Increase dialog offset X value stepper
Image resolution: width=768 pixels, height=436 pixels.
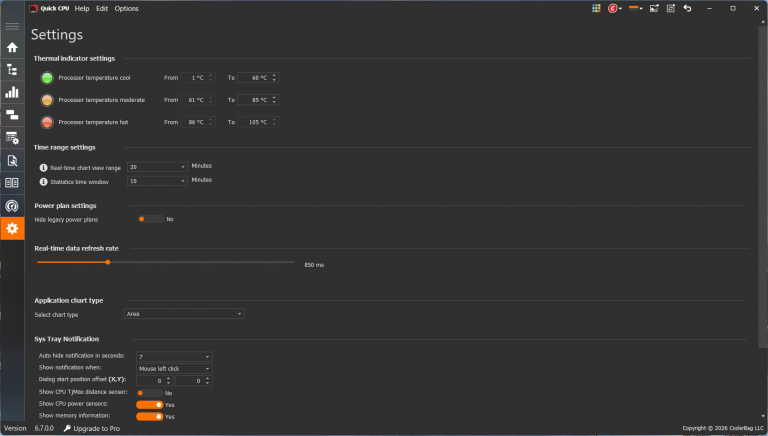point(168,379)
